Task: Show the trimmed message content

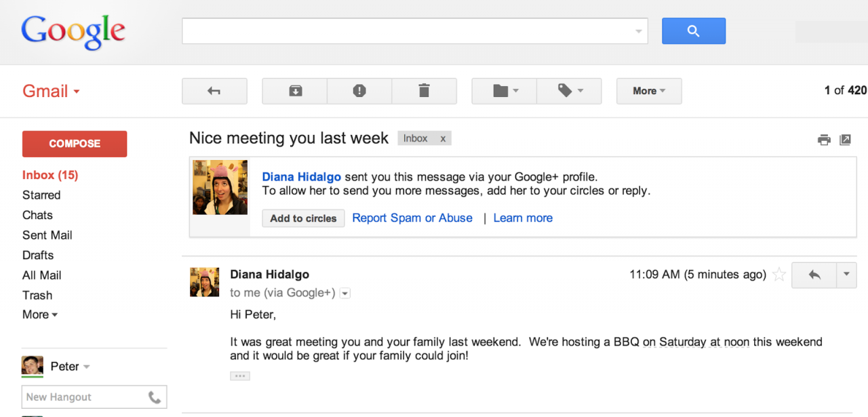Action: pos(240,375)
